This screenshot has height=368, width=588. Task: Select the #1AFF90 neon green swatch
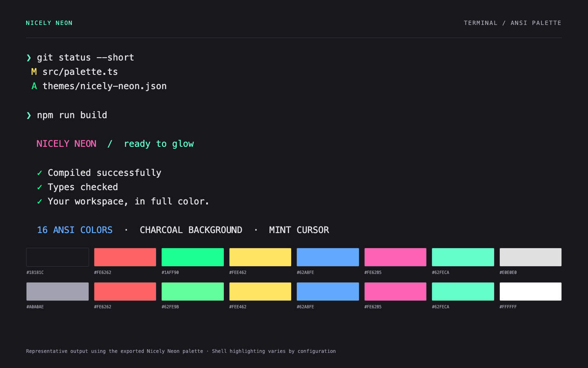193,257
